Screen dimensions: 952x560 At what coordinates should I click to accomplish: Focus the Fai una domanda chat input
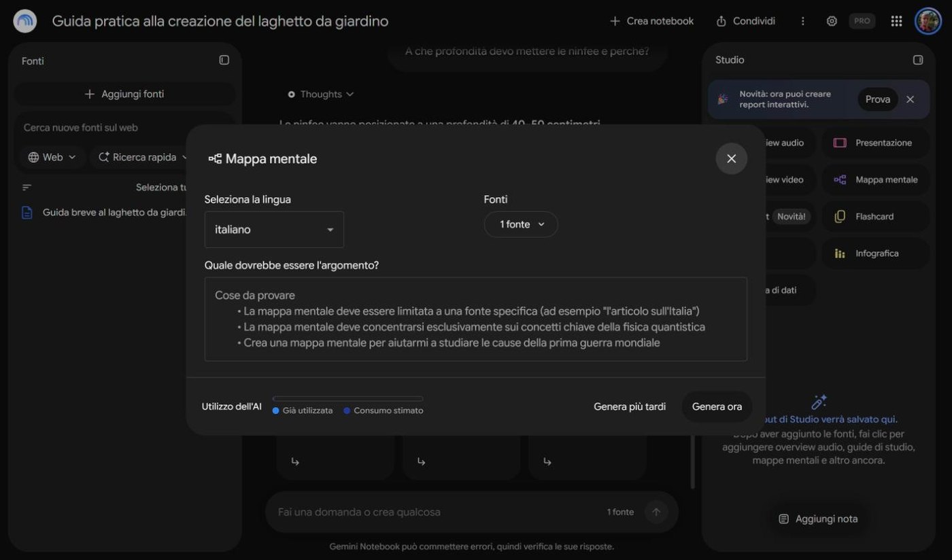435,512
